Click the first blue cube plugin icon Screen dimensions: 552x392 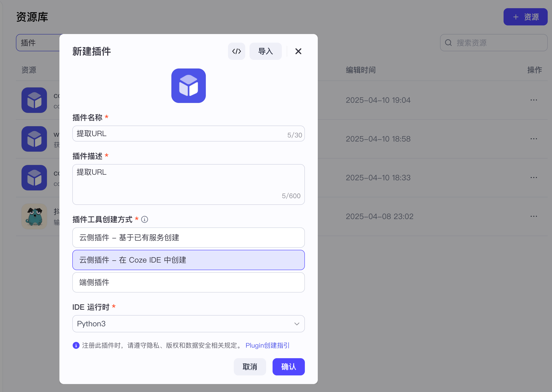tap(34, 100)
